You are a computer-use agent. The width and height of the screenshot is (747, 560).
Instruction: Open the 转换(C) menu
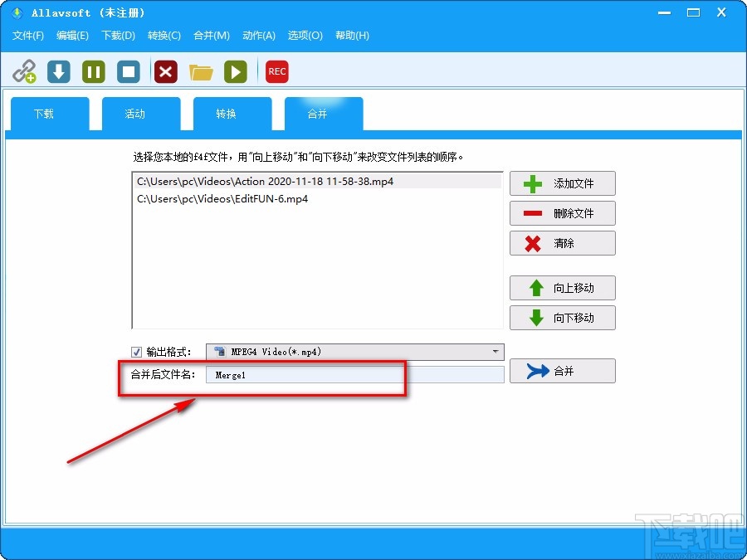[164, 35]
